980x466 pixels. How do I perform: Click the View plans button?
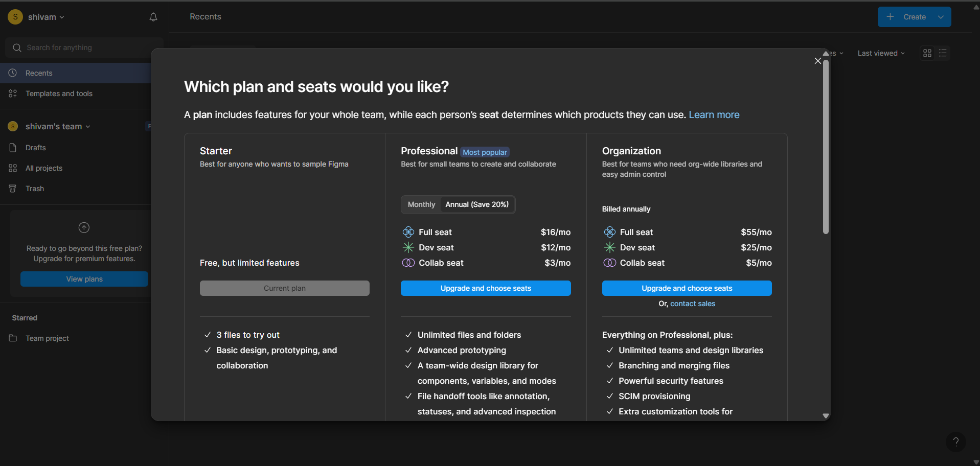click(x=84, y=279)
